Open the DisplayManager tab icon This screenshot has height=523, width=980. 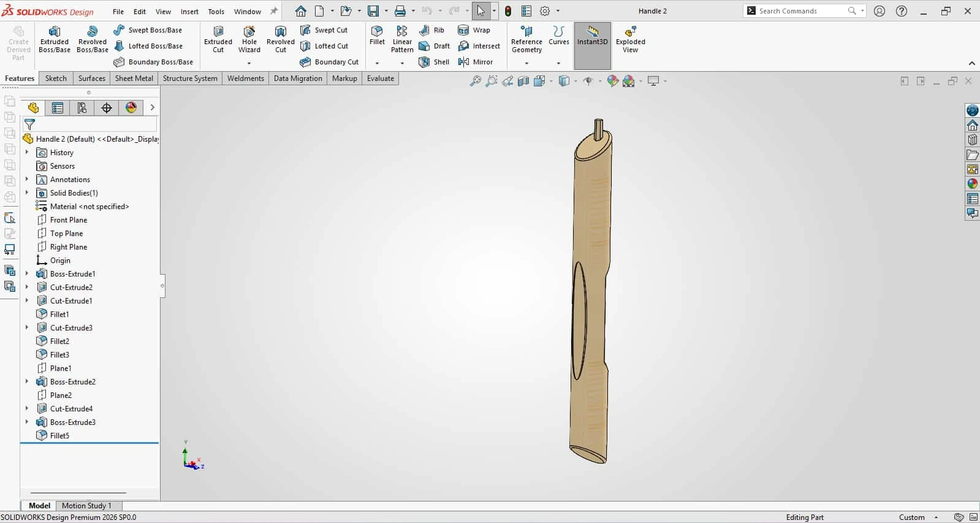(131, 108)
